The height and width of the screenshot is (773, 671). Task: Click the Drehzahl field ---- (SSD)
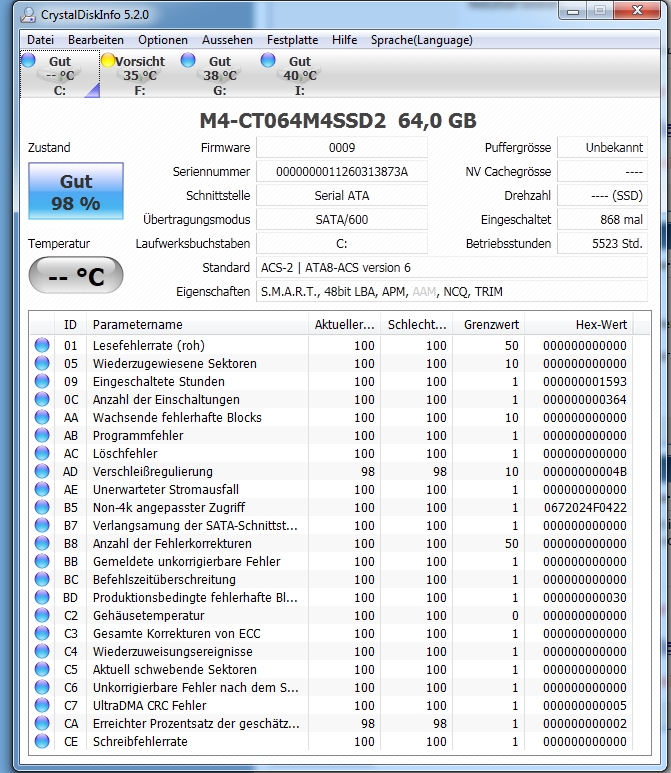(x=602, y=196)
